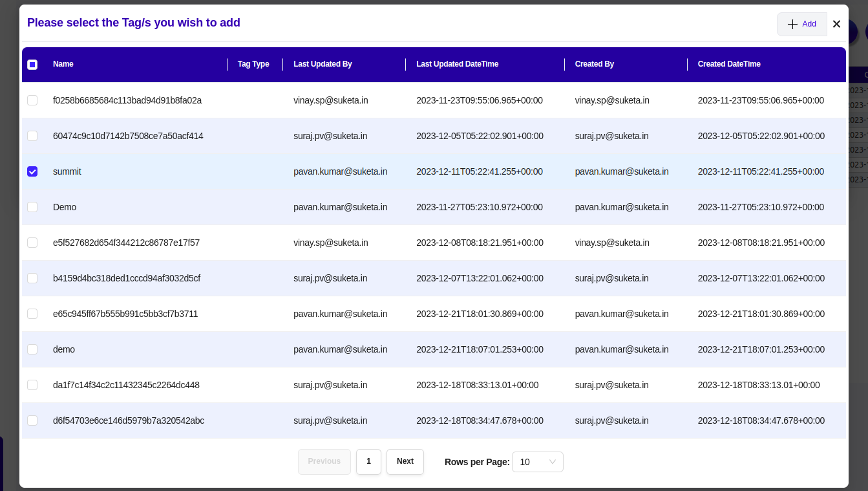Tick the checkbox for lowercase demo tag

point(32,349)
